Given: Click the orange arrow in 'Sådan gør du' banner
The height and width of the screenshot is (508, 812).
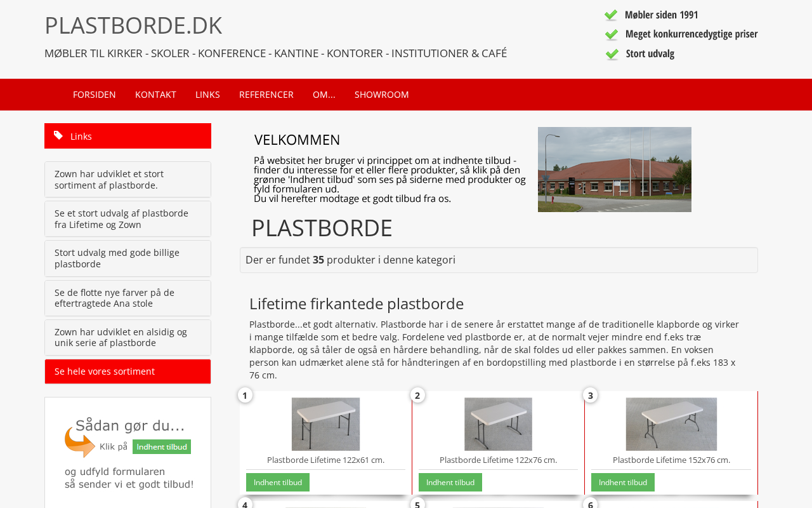Looking at the screenshot, I should [x=80, y=442].
